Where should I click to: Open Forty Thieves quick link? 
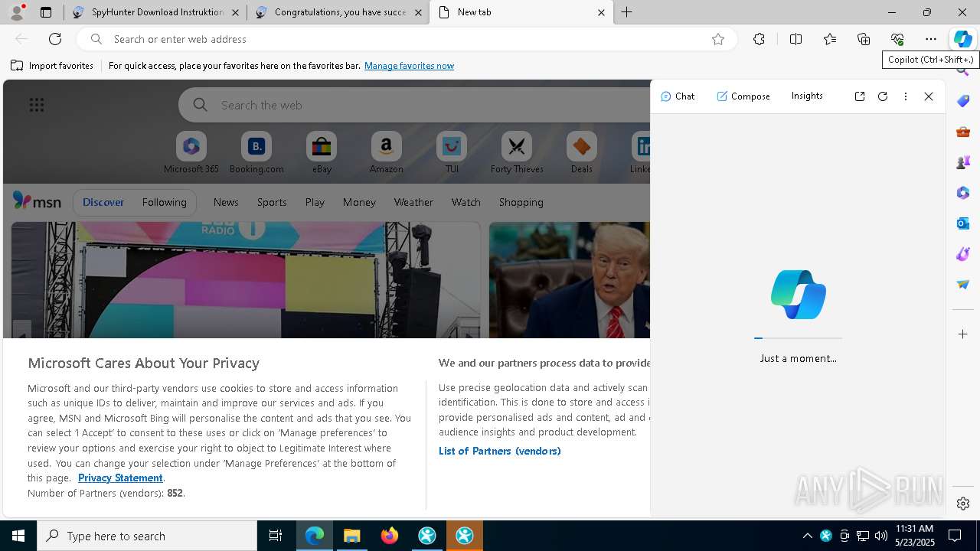[517, 152]
